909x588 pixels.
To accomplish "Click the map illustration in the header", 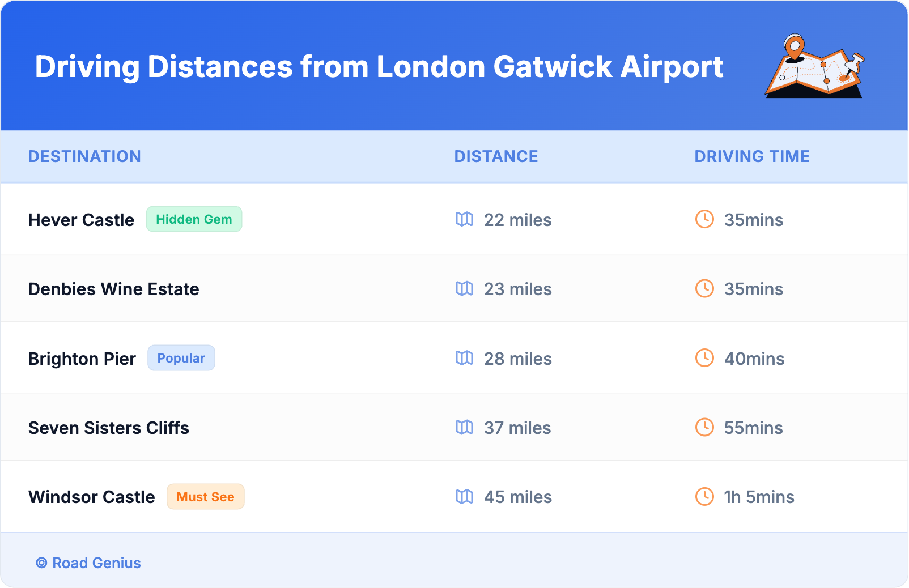I will [814, 67].
